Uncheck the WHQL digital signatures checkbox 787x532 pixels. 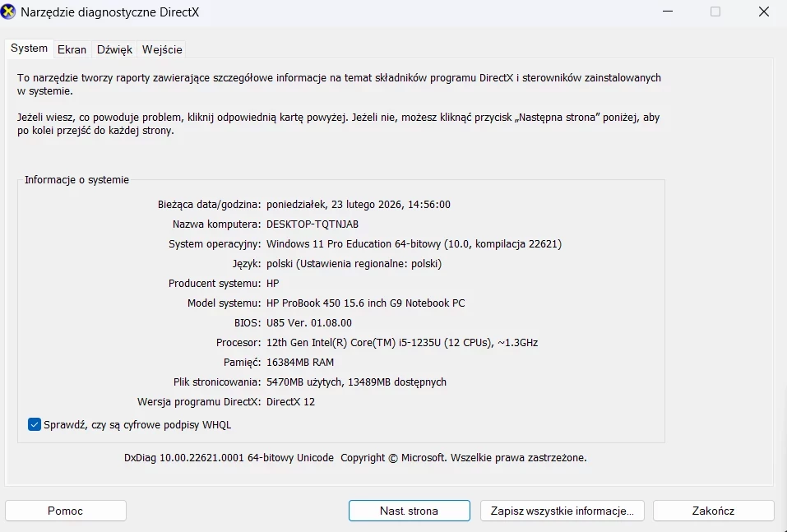pyautogui.click(x=35, y=424)
